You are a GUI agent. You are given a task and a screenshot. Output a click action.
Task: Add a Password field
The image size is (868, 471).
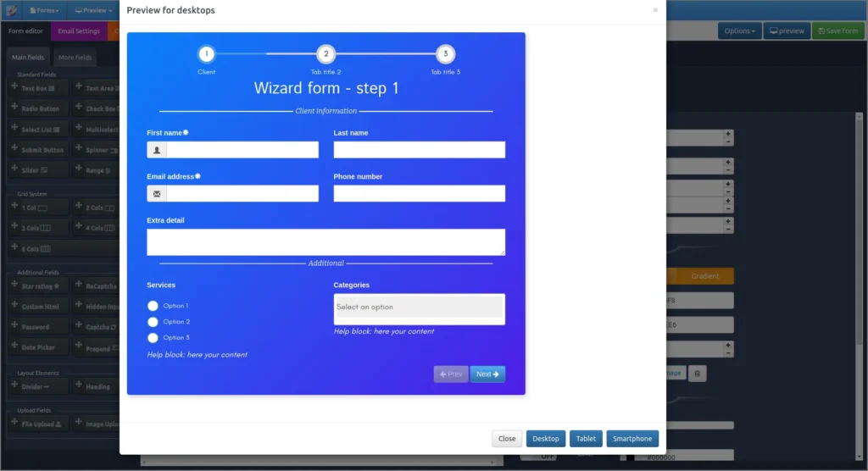pos(38,326)
